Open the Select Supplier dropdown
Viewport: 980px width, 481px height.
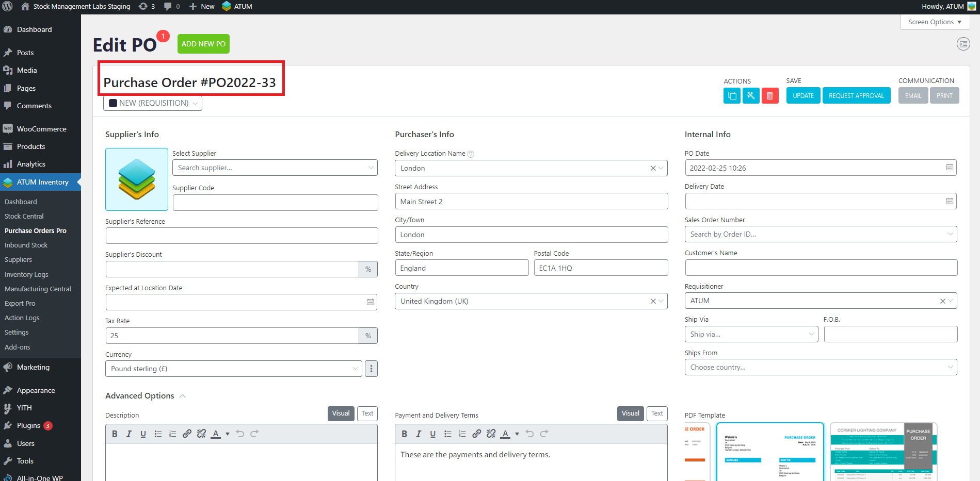275,168
